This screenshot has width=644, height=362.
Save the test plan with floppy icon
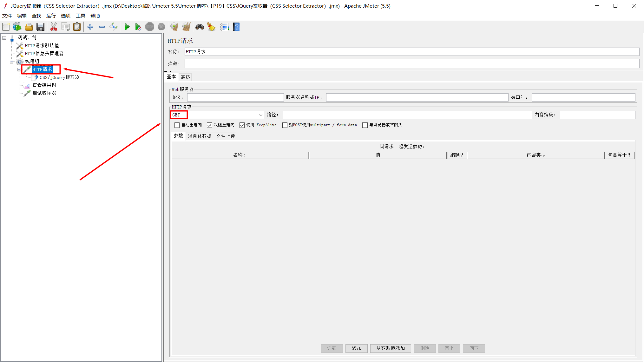[40, 27]
